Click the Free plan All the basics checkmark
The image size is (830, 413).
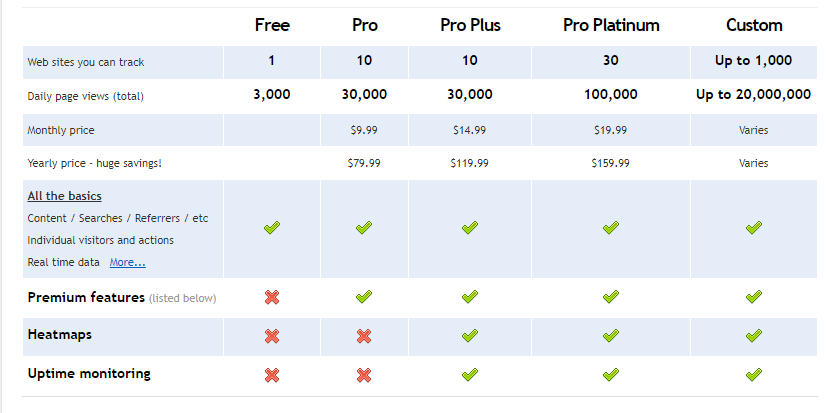coord(272,228)
